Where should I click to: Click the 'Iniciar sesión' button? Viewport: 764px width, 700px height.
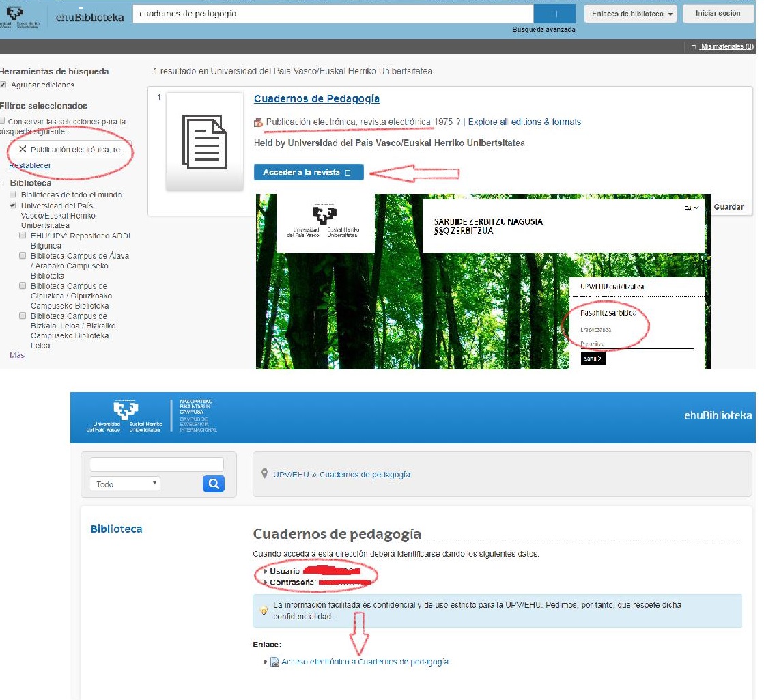(718, 14)
